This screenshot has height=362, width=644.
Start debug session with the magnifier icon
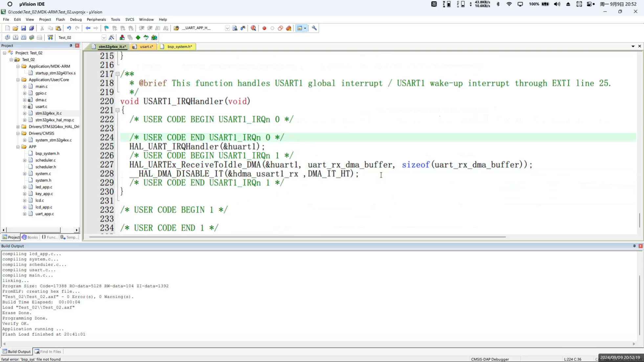(253, 28)
